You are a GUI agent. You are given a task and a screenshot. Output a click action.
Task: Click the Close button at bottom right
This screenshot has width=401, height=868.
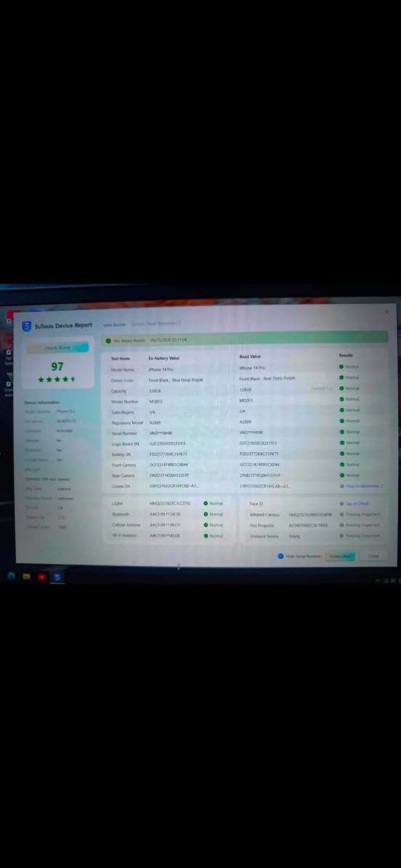pos(374,556)
